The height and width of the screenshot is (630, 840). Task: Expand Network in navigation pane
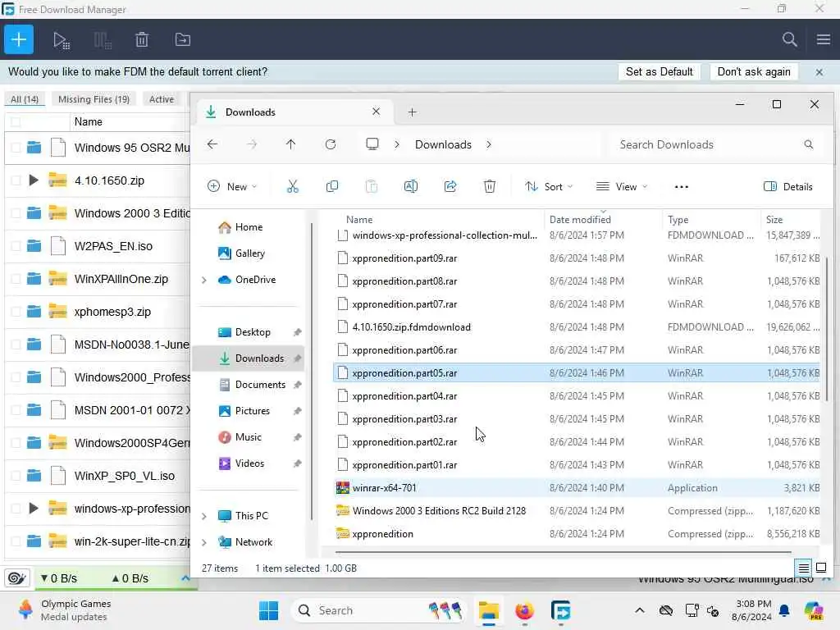click(x=203, y=542)
